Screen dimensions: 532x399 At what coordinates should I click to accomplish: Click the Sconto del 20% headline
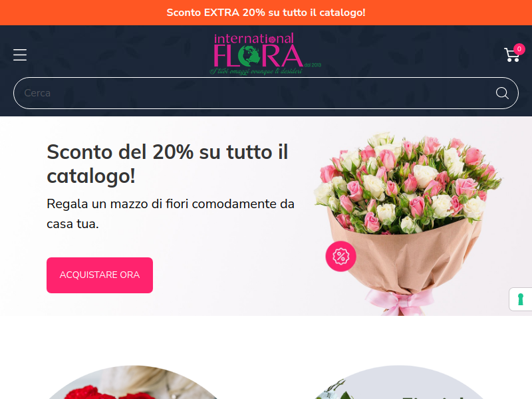click(x=168, y=164)
